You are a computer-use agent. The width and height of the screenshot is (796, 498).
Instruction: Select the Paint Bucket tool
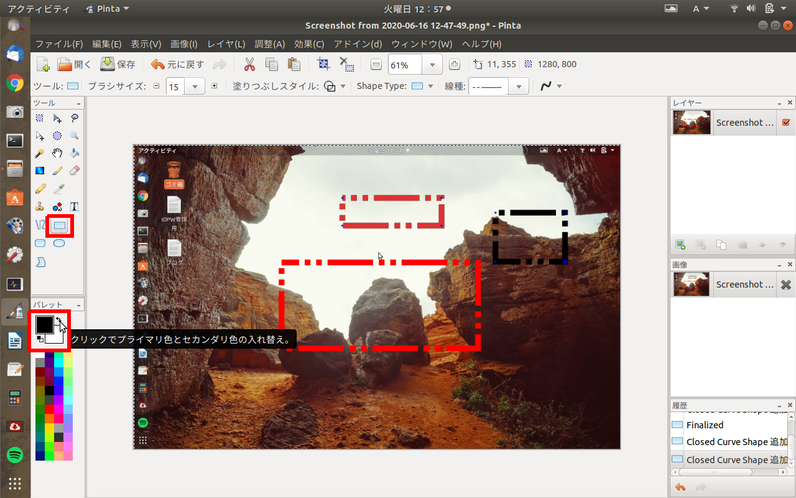(x=75, y=153)
